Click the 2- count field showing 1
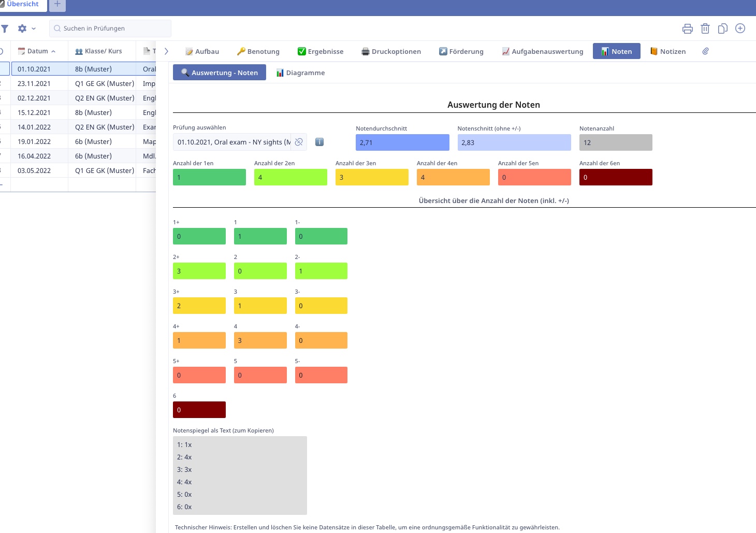 click(x=321, y=271)
